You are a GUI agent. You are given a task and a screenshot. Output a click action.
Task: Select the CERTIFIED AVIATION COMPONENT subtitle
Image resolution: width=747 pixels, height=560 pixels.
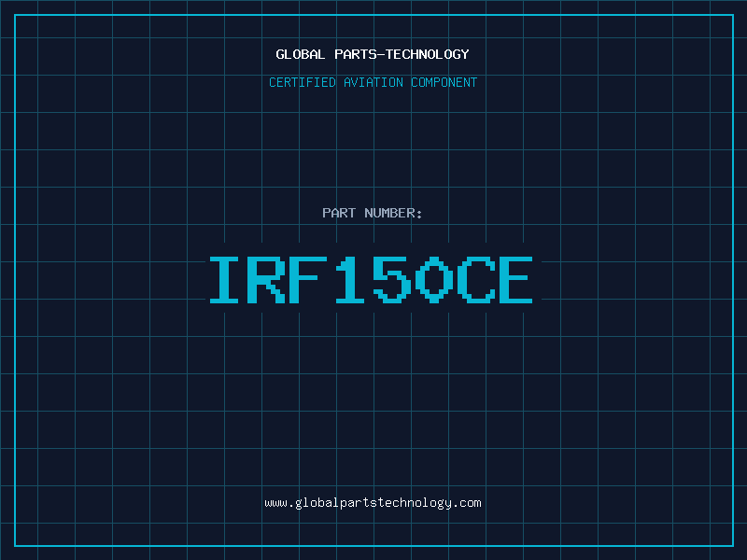(x=373, y=82)
